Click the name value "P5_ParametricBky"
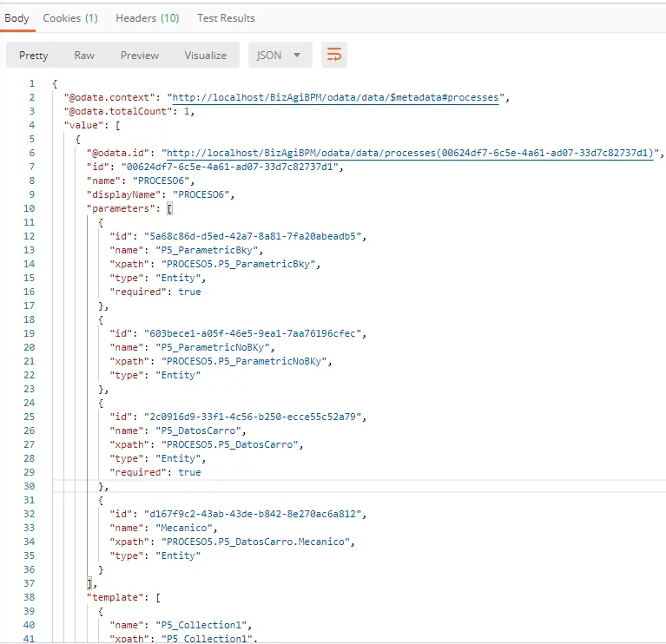 pyautogui.click(x=207, y=250)
